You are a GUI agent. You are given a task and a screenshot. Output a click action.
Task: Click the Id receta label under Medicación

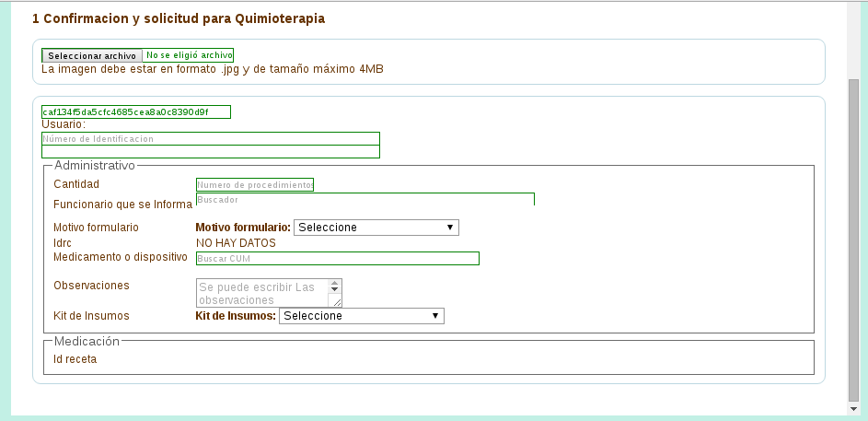(75, 359)
